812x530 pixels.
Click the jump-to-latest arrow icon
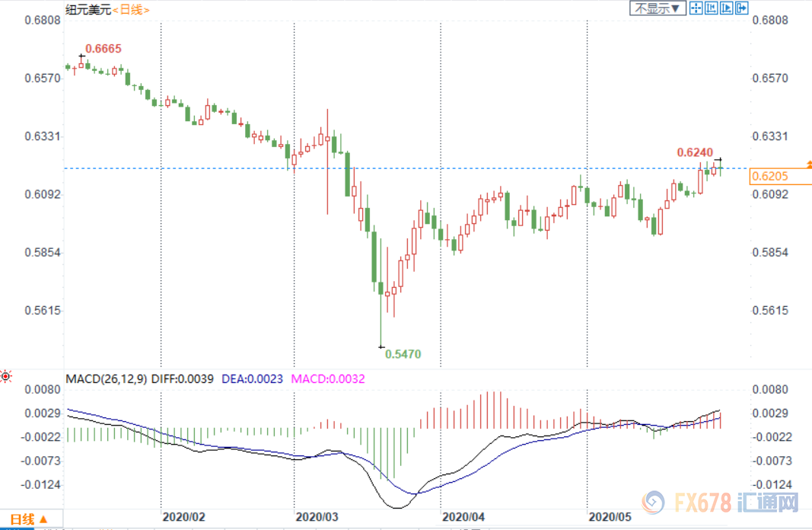(741, 8)
